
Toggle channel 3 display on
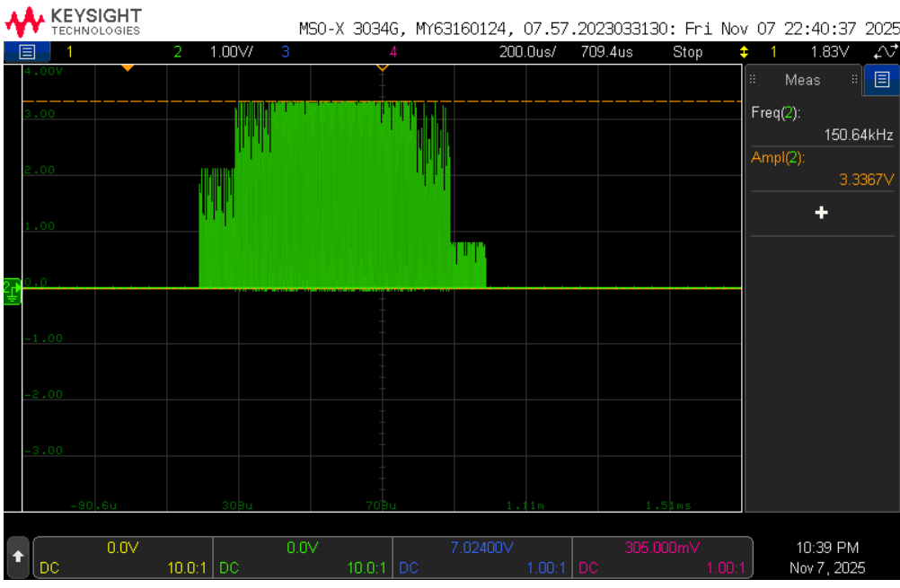(x=285, y=51)
